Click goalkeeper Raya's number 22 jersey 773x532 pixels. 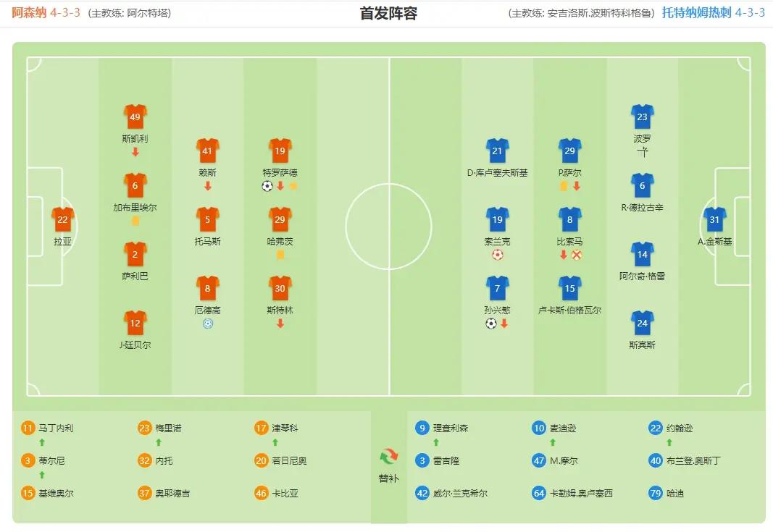coord(62,219)
